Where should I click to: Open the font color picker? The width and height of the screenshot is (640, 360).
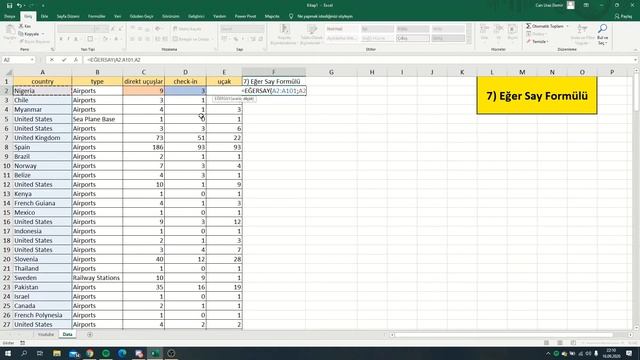point(116,39)
